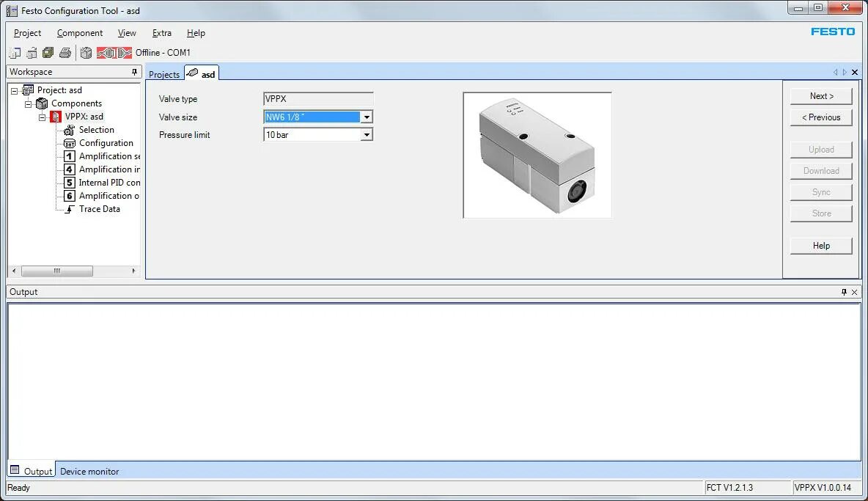Click the Print toolbar icon

(65, 53)
